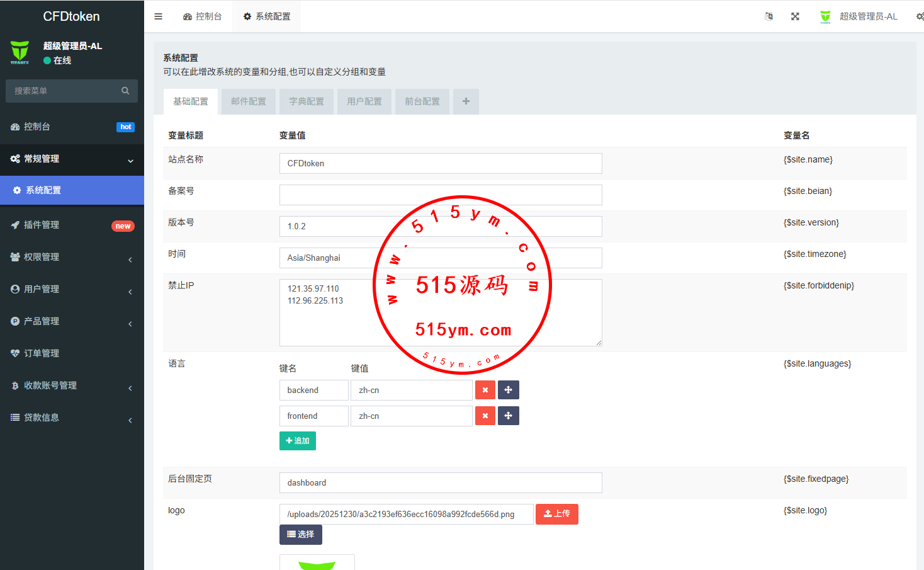Click the fullscreen toggle icon in header
924x570 pixels.
point(795,16)
